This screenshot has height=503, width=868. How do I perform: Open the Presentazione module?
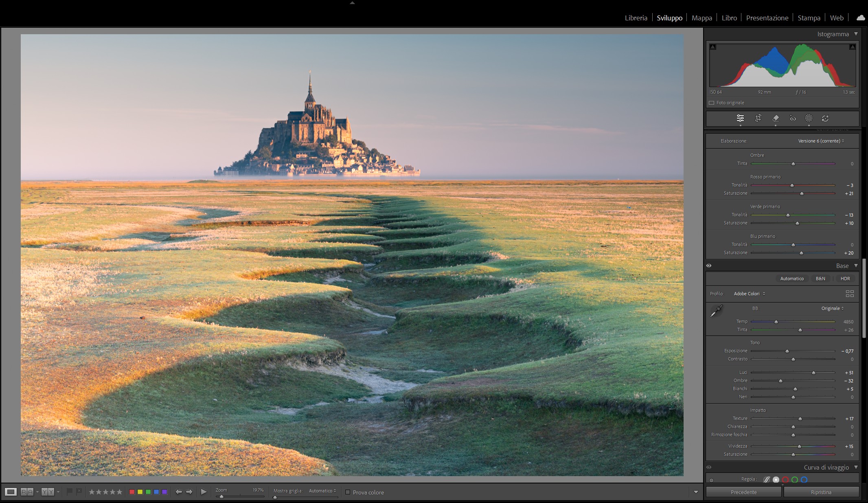coord(767,18)
